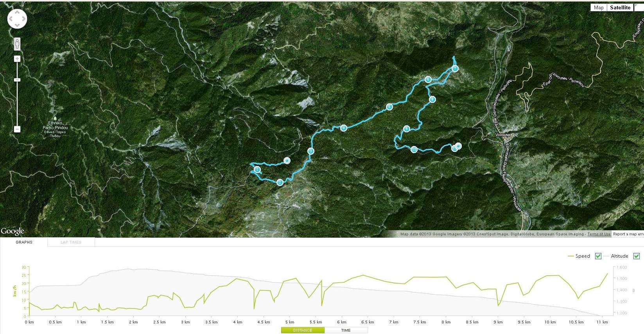The image size is (644, 334).
Task: Click the Ethniko Parko Pindou tree icon
Action: tap(55, 118)
